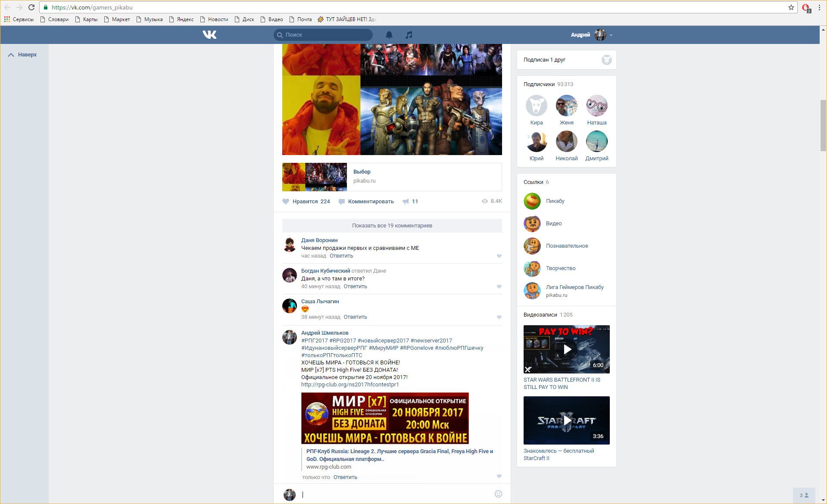The image size is (827, 504).
Task: Like Саша Лычагин's comment heart
Action: point(499,317)
